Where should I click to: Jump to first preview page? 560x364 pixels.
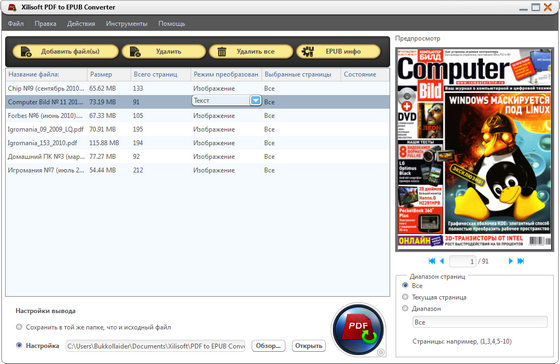(x=432, y=261)
